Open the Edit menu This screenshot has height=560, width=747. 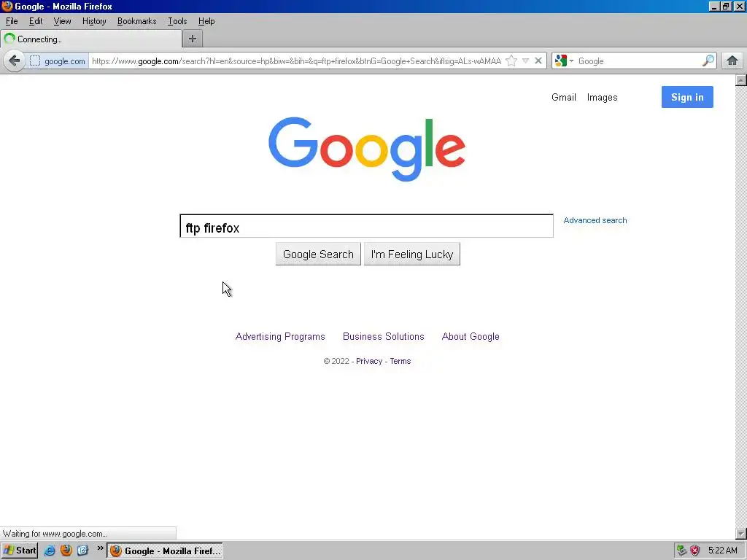(36, 21)
